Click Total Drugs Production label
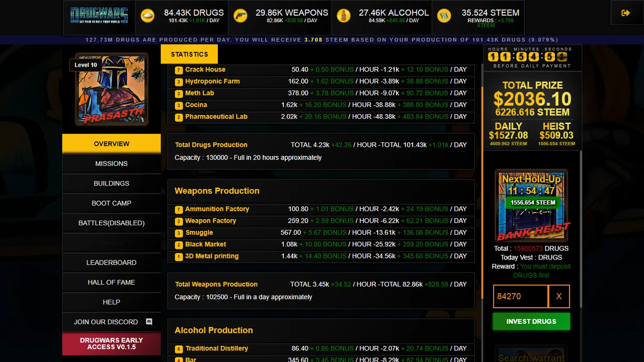 [211, 145]
